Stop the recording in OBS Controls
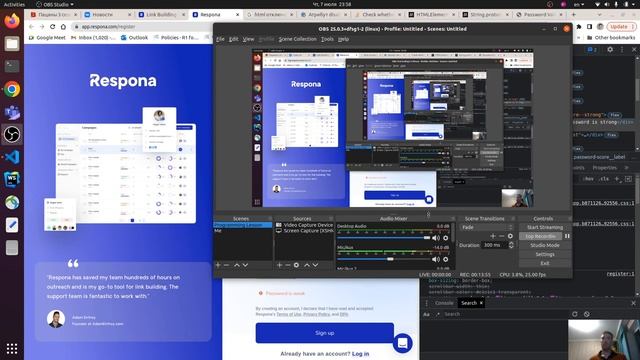The height and width of the screenshot is (360, 640). click(540, 236)
